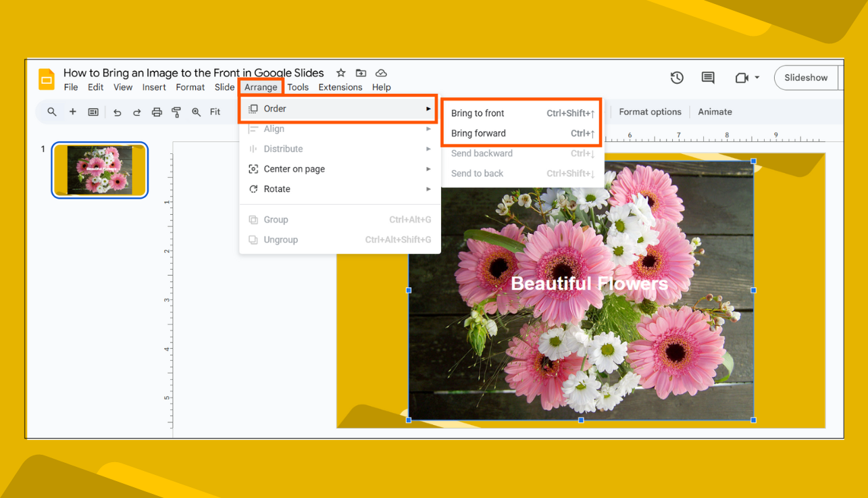Add a new slide with the plus icon
The image size is (868, 498).
point(72,111)
